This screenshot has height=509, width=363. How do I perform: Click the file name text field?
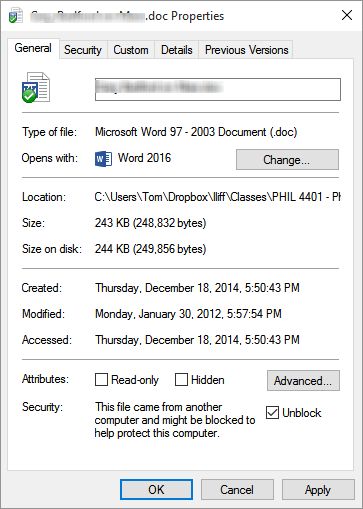[218, 89]
